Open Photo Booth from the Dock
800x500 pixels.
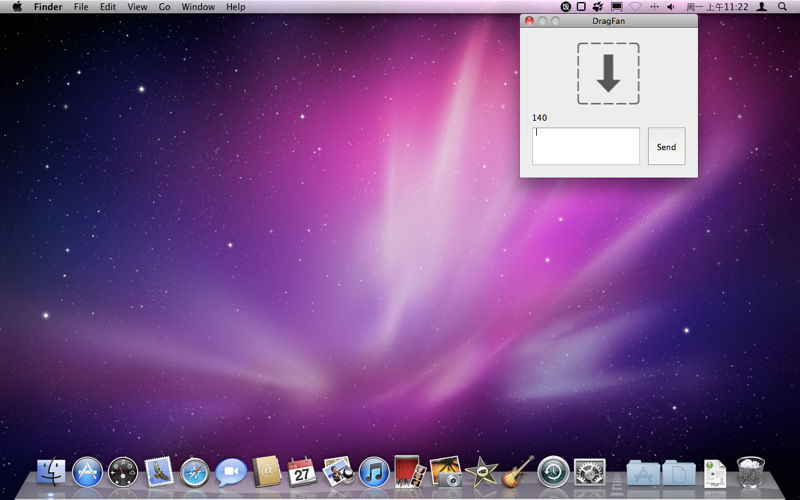[x=410, y=471]
